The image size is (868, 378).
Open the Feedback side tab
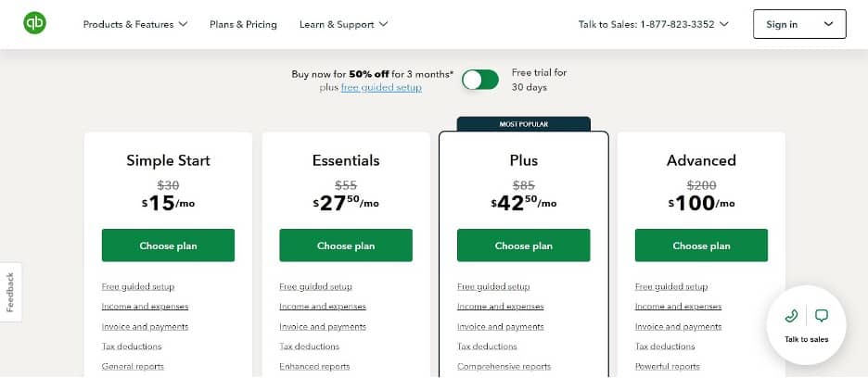coord(10,292)
